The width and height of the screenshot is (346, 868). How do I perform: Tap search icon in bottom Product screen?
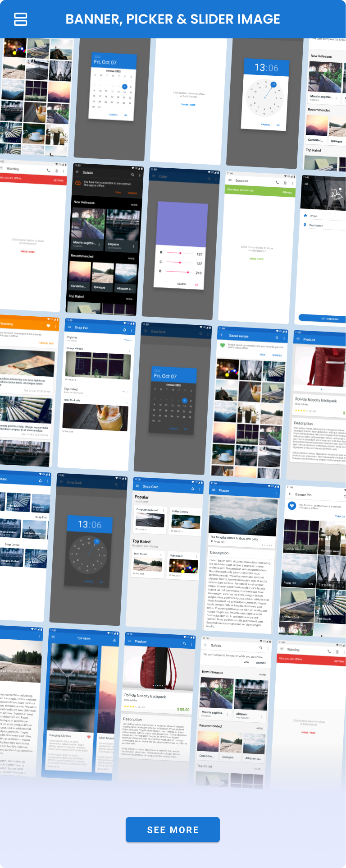(184, 643)
